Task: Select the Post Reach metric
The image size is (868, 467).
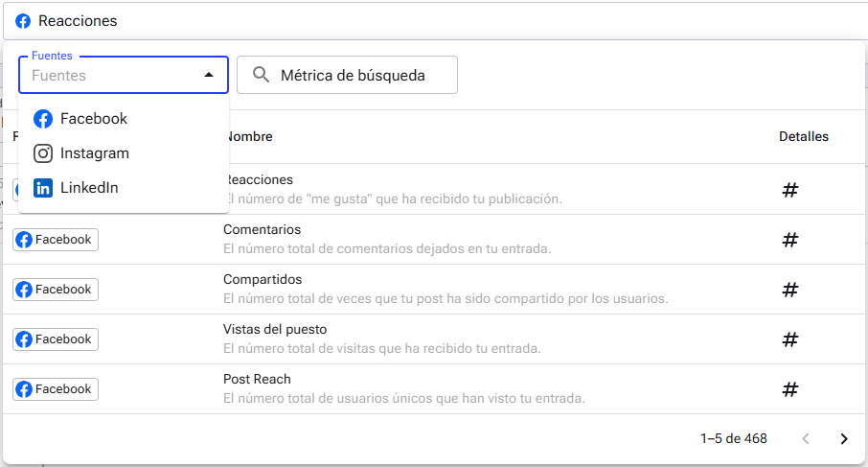Action: (x=257, y=379)
